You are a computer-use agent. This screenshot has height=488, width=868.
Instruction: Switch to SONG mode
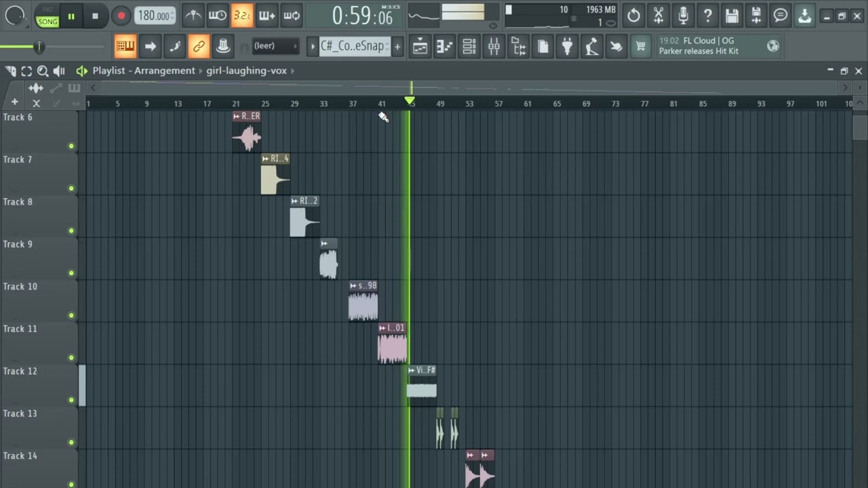pos(47,22)
